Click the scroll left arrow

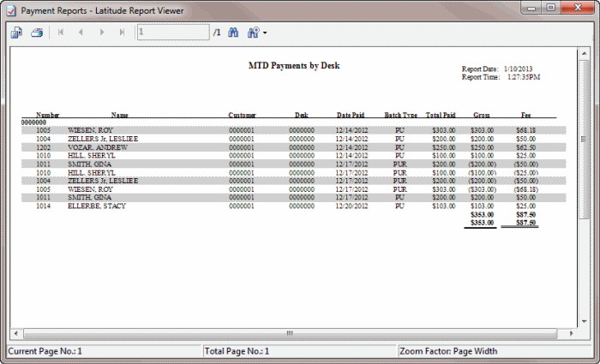tap(15, 332)
